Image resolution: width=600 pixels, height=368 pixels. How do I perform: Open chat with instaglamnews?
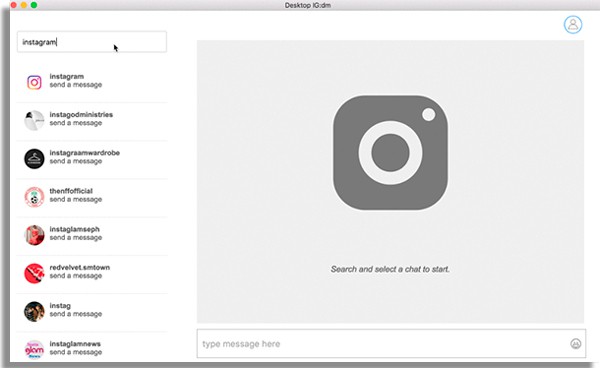(x=75, y=344)
